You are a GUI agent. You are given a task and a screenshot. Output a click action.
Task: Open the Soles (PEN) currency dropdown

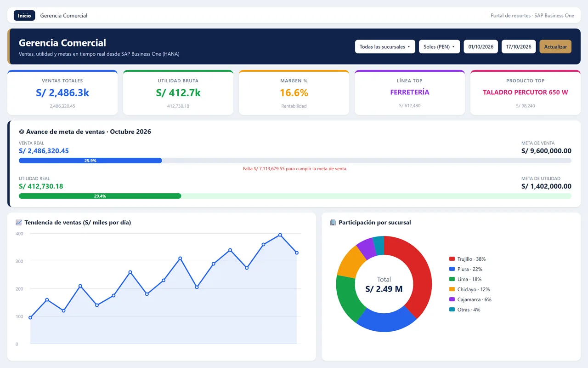(439, 46)
